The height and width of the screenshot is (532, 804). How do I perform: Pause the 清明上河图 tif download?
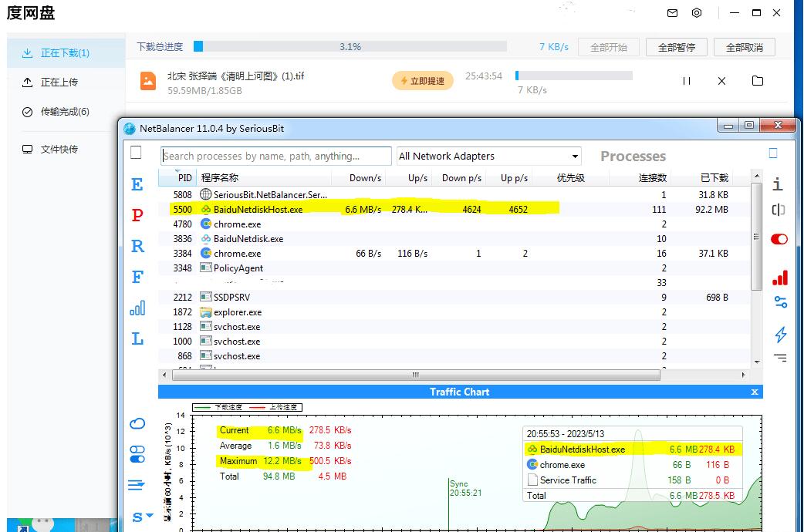click(687, 81)
